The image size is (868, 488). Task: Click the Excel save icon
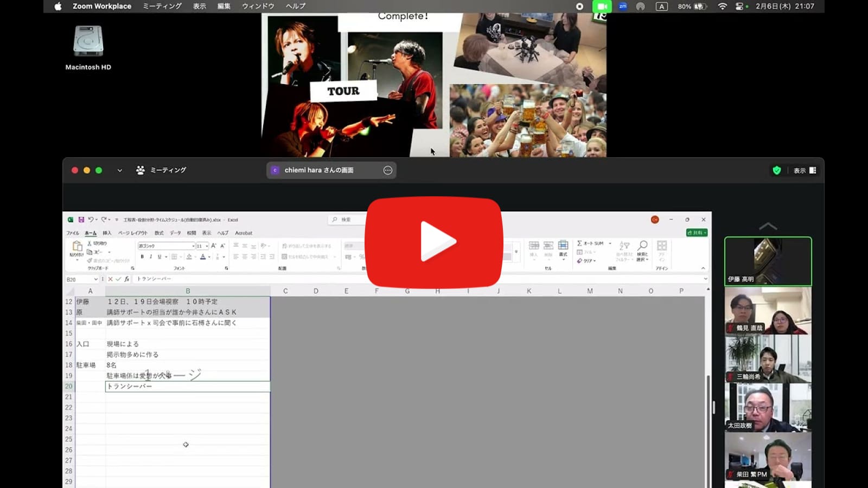pyautogui.click(x=81, y=220)
